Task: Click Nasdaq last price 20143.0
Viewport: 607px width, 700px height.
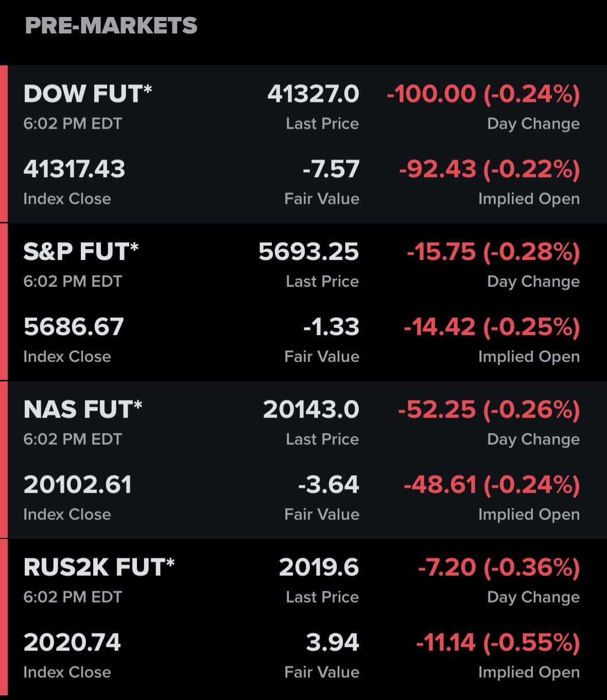Action: coord(311,410)
